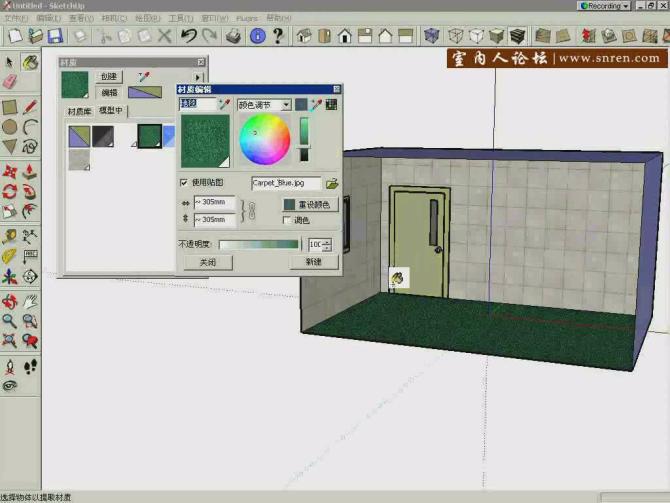The image size is (670, 503).
Task: Click the texture aspect ratio lock link
Action: pos(253,211)
